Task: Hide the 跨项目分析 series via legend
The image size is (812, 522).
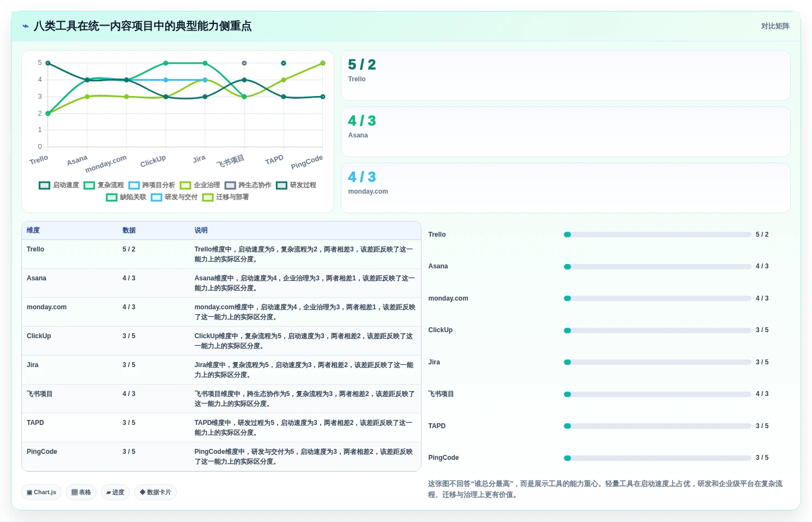Action: (152, 185)
